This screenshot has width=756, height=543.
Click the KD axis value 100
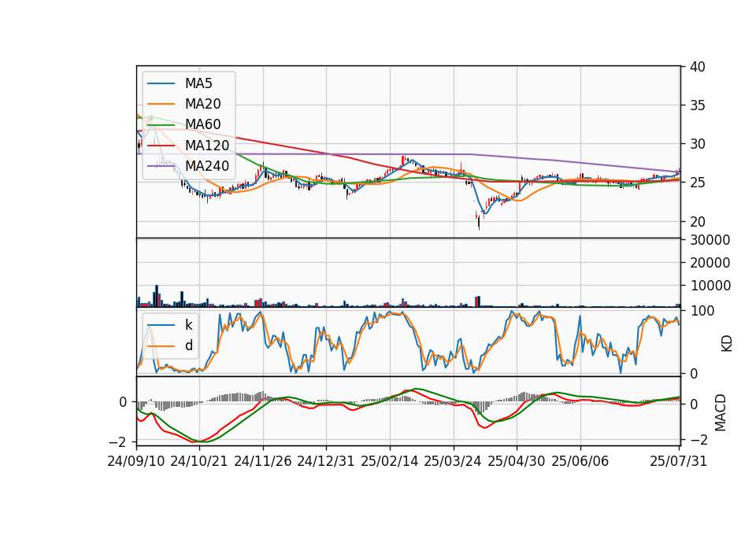tap(702, 311)
